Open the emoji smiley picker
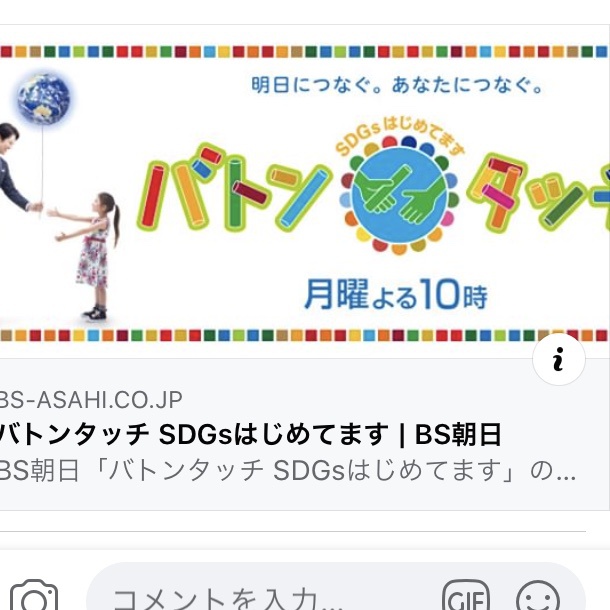Viewport: 610px width, 610px height. (x=538, y=596)
